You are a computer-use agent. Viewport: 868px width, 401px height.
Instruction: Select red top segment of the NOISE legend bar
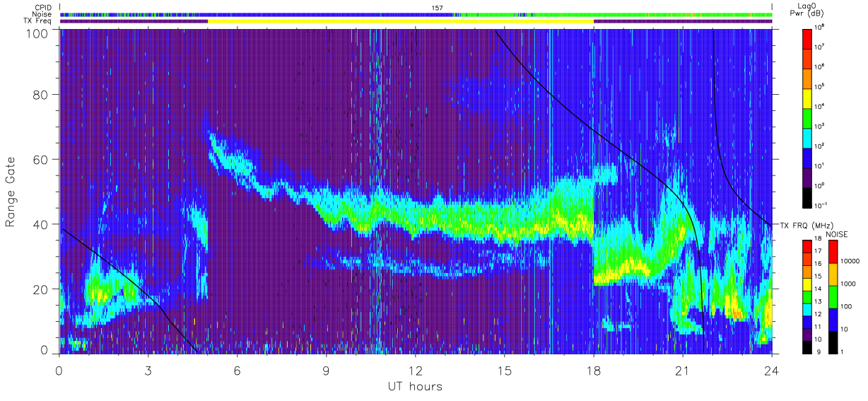pyautogui.click(x=833, y=251)
